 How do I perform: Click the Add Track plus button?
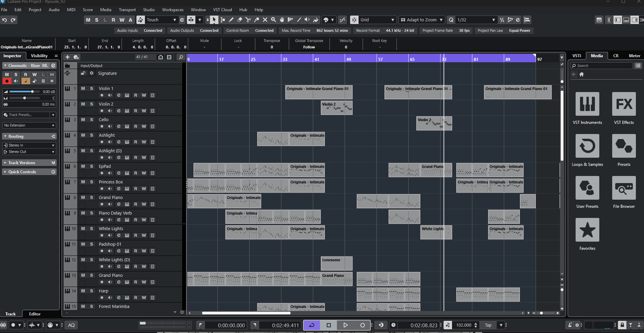67,57
